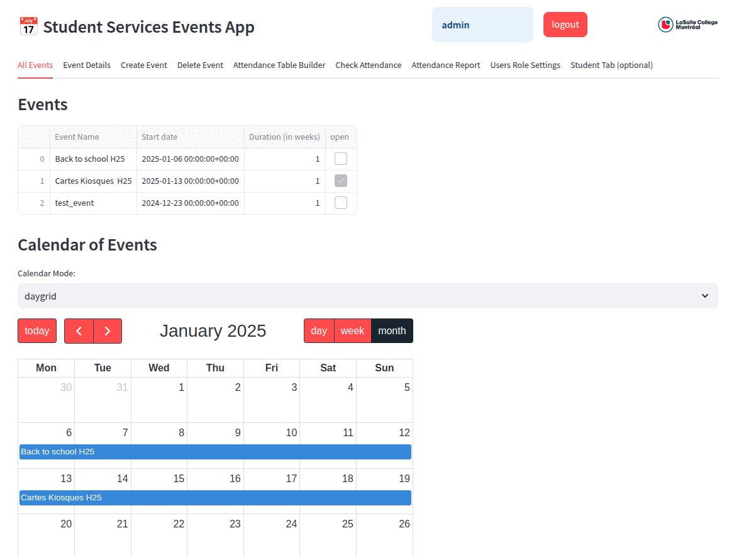Click the admin username field
Screen dimensions: 756x557
pyautogui.click(x=482, y=24)
